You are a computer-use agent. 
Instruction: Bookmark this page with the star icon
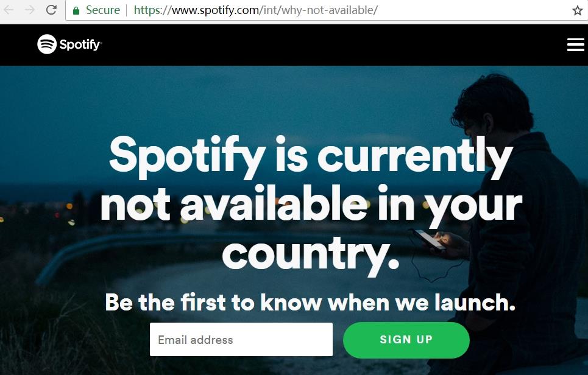[x=578, y=10]
